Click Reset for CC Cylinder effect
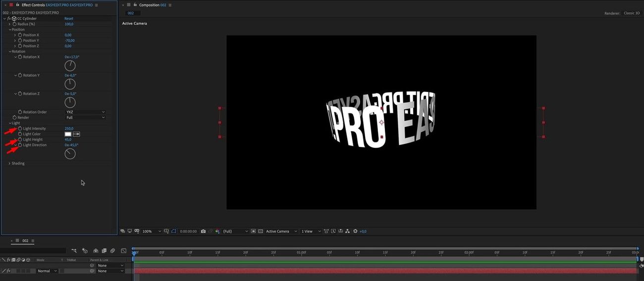644x281 pixels. tap(69, 19)
